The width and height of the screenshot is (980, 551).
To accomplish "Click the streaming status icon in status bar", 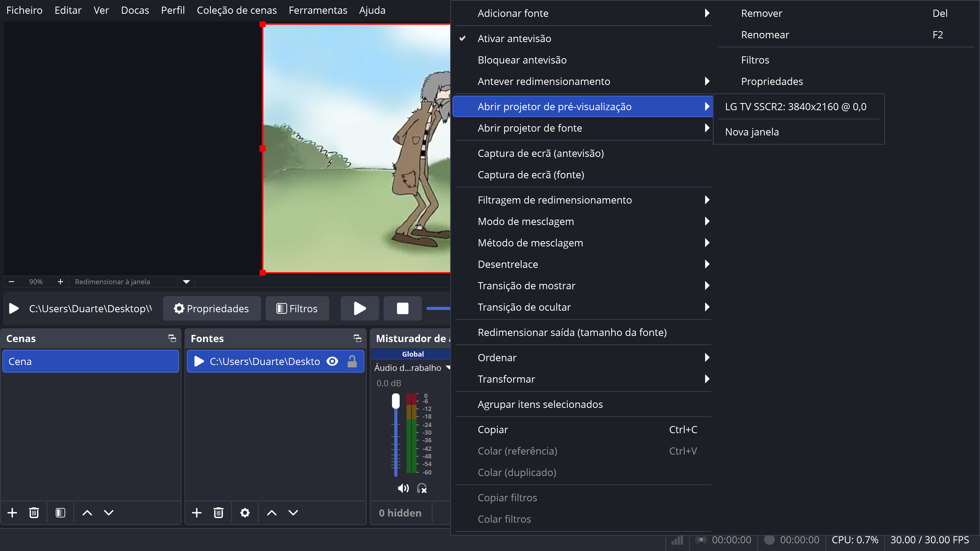I will [x=701, y=540].
